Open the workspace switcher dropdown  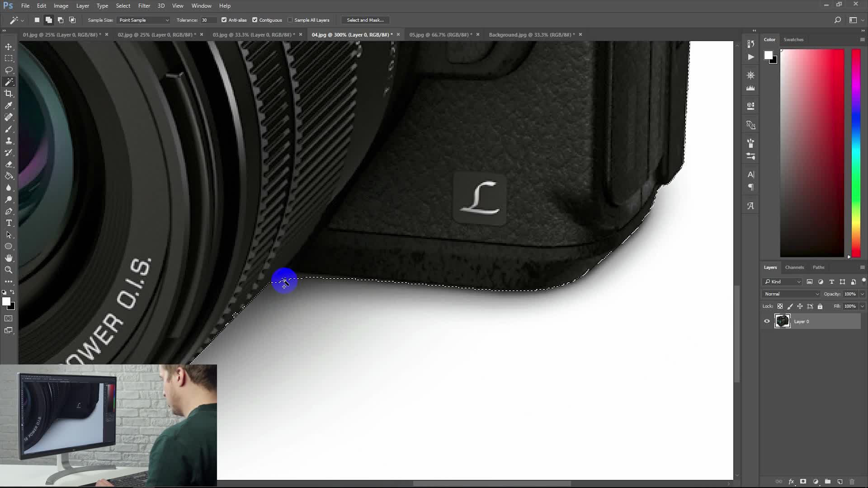point(855,20)
